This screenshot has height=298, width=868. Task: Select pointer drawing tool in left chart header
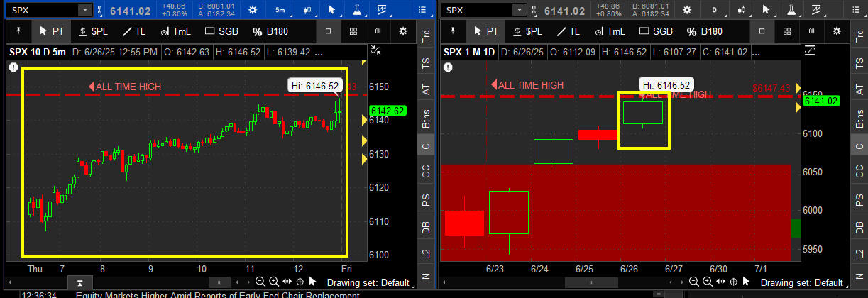(x=331, y=10)
